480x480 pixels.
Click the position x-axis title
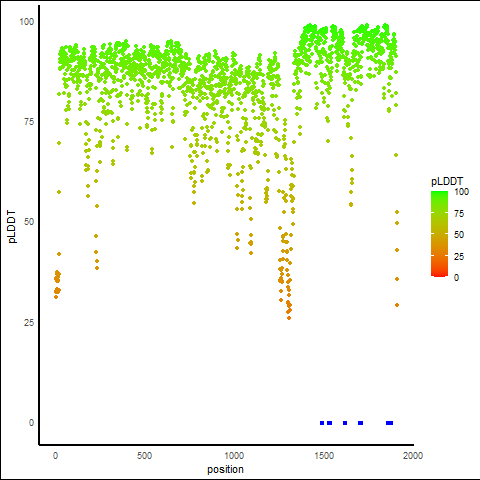coord(225,469)
